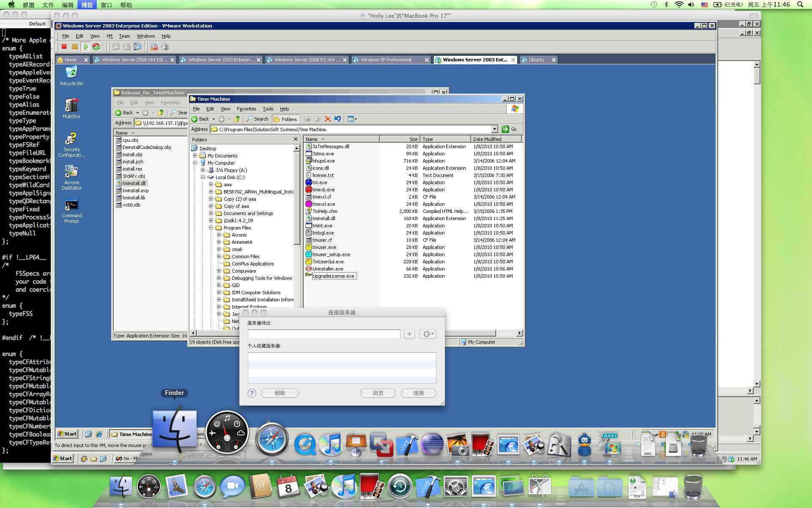The height and width of the screenshot is (508, 812).
Task: Open Dashboard gauge icon in the remote dock
Action: 227,433
